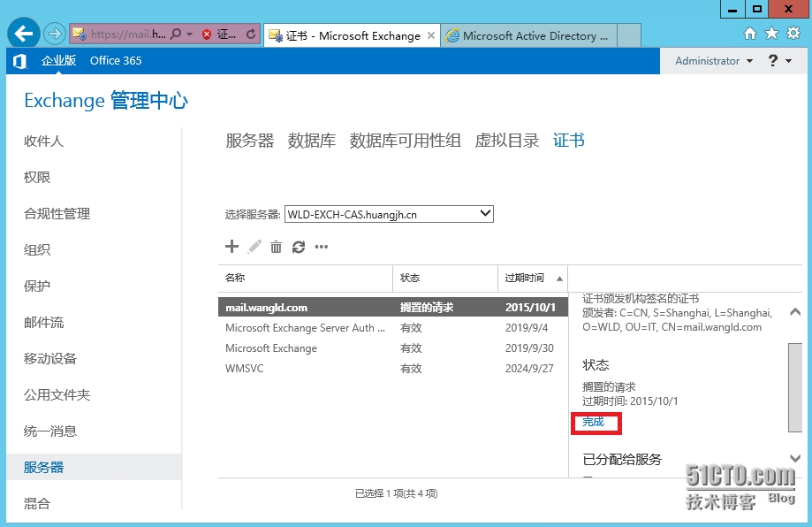This screenshot has height=527, width=812.
Task: Select Microsoft Exchange Server Auth certificate row
Action: (393, 327)
